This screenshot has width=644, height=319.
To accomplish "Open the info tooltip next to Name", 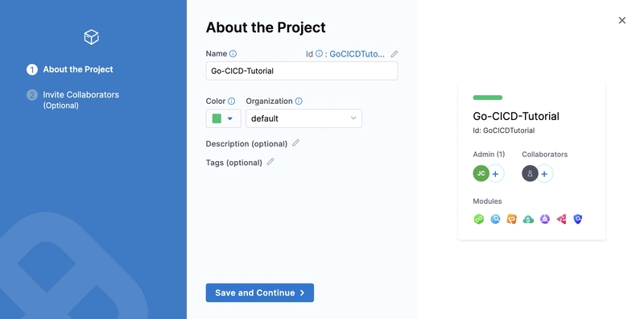I will (x=233, y=53).
